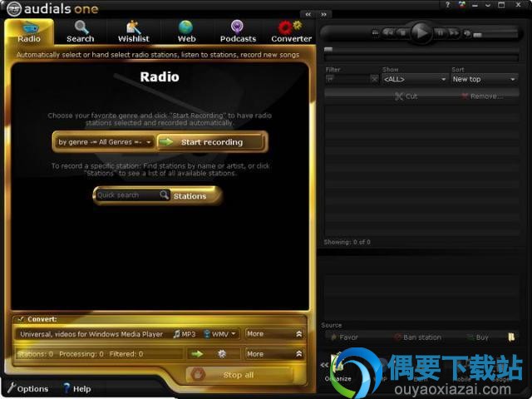The width and height of the screenshot is (532, 399).
Task: Click the Filtered: 0 status text
Action: [126, 354]
